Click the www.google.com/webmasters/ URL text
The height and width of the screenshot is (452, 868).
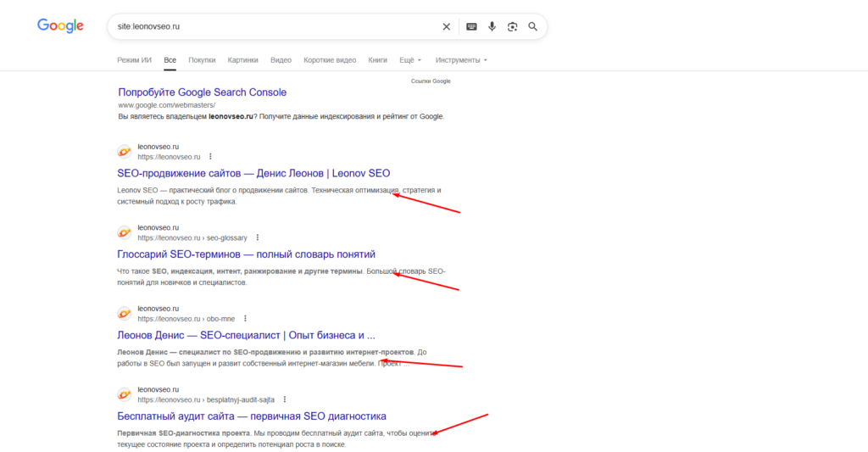[x=167, y=104]
